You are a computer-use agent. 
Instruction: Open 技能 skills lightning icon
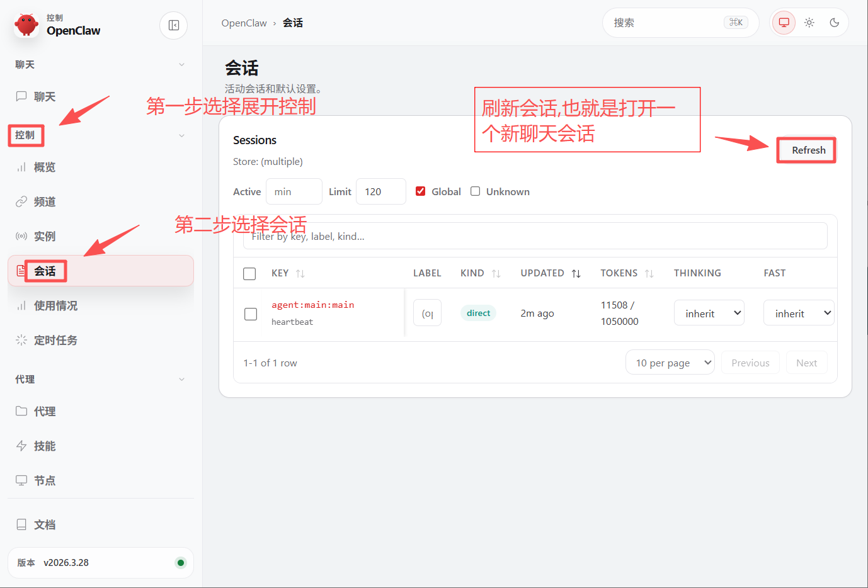[x=21, y=446]
